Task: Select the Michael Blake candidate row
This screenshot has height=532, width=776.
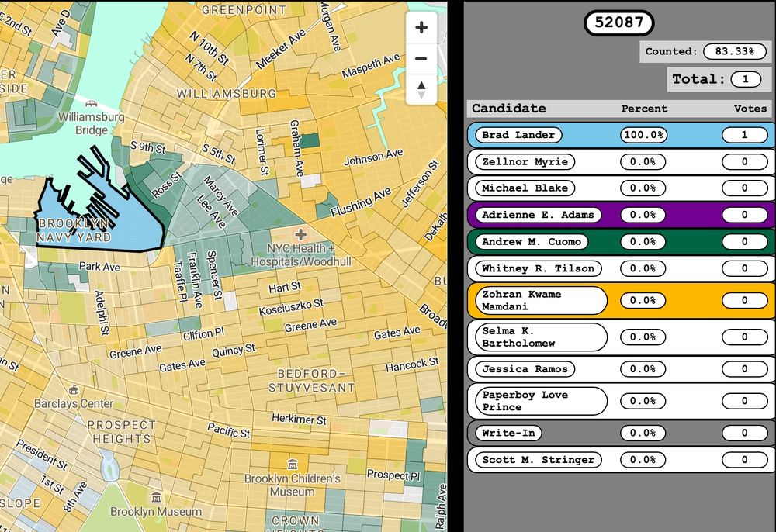Action: [x=621, y=188]
